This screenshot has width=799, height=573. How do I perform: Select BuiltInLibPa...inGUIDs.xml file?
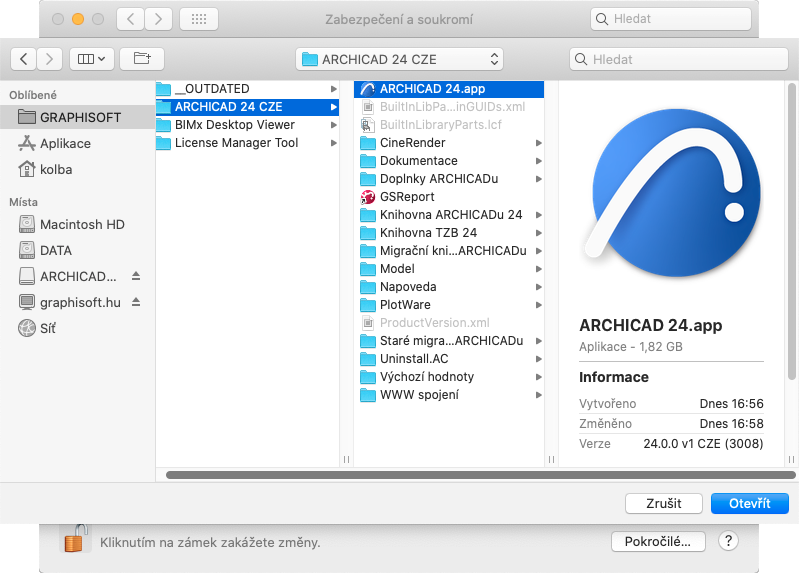[449, 107]
